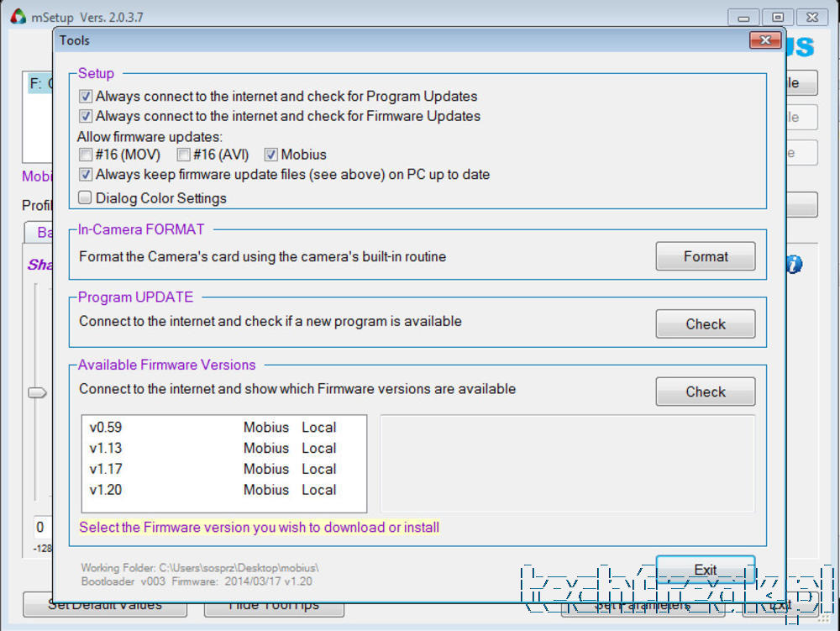Click the Working Folder path text
Screen dimensions: 840x631
point(200,568)
